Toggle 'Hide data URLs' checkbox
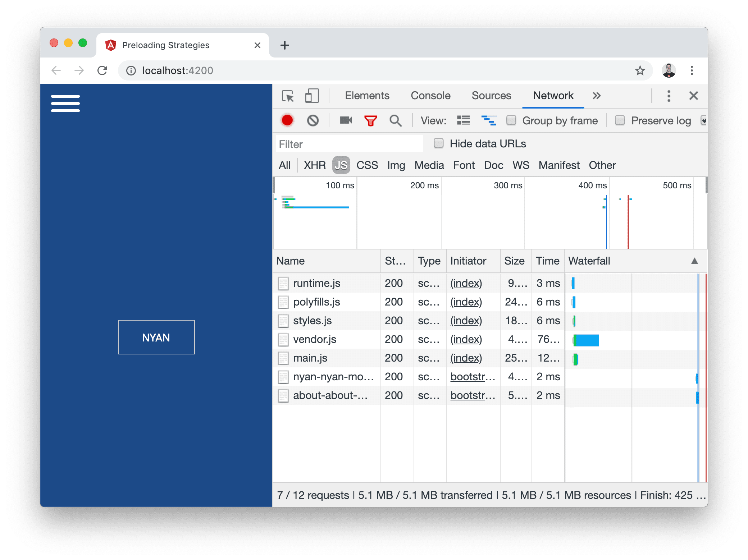 pyautogui.click(x=438, y=143)
